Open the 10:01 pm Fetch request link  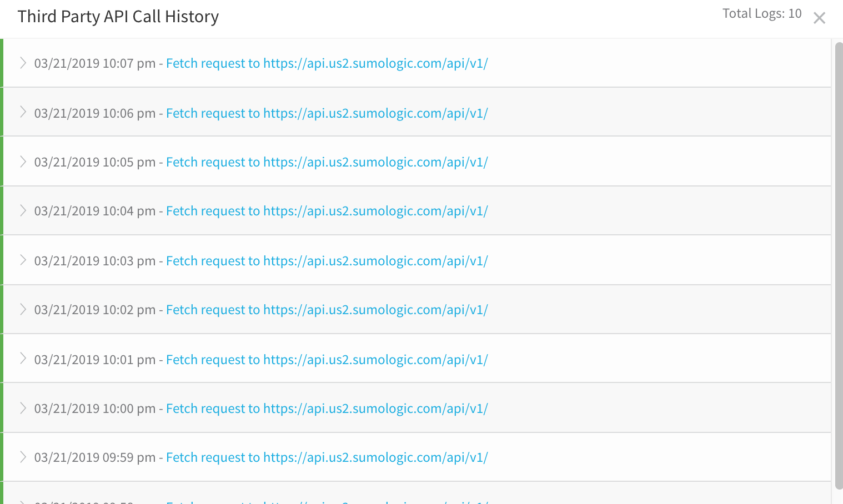(x=327, y=360)
